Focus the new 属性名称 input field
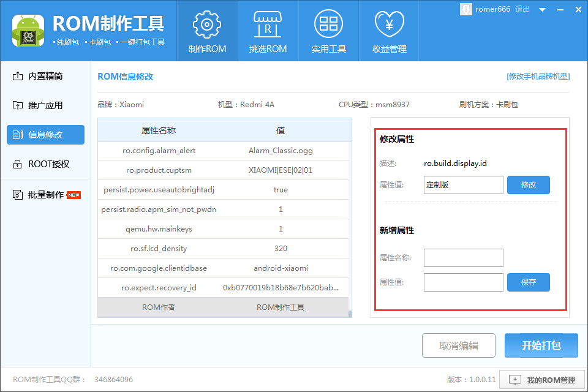 point(463,258)
